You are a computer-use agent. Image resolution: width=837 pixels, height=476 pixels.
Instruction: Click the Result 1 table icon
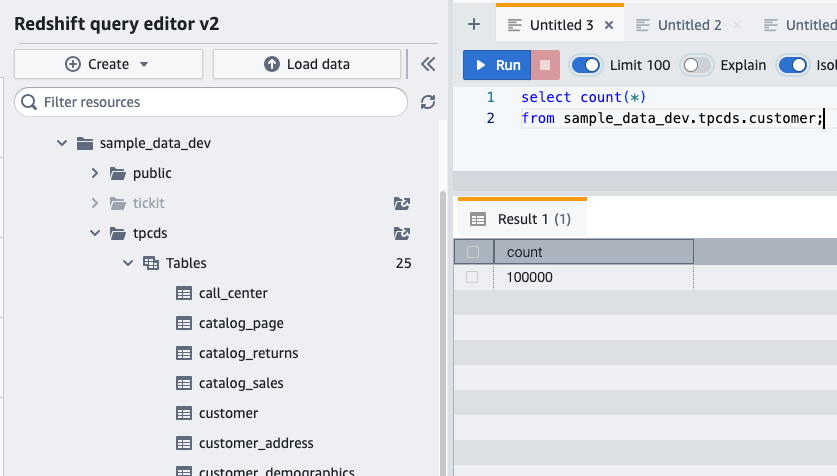tap(478, 219)
